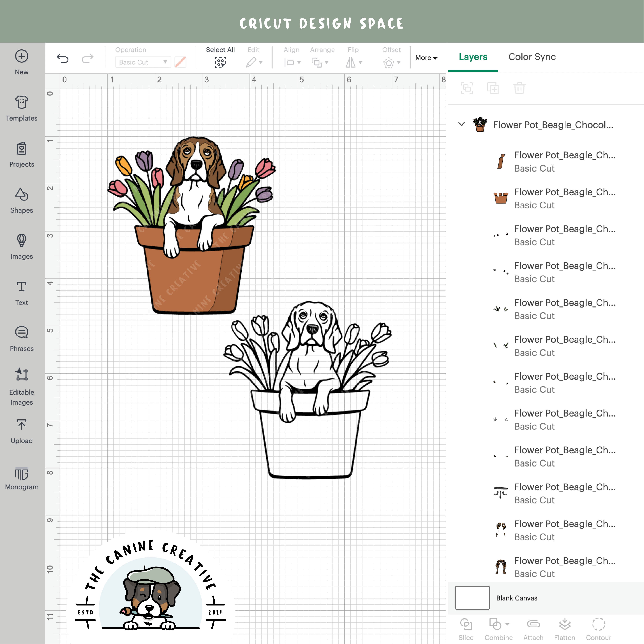Insert text using the Text tool
The width and height of the screenshot is (644, 644).
click(x=21, y=293)
